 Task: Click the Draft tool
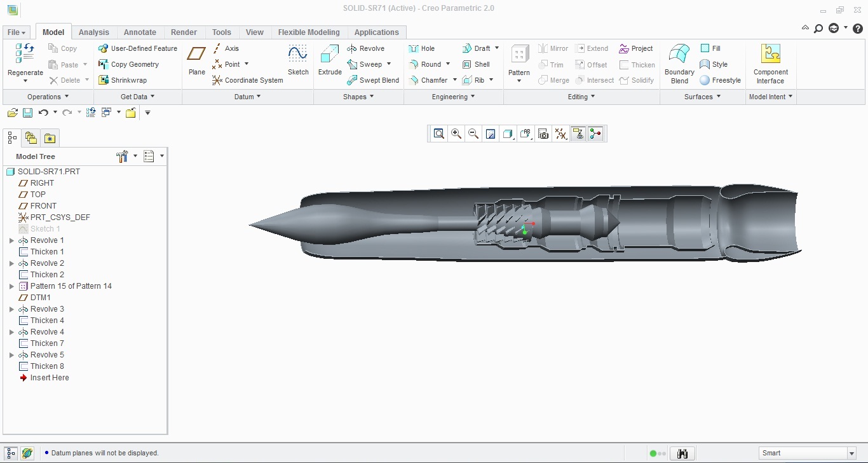point(476,48)
